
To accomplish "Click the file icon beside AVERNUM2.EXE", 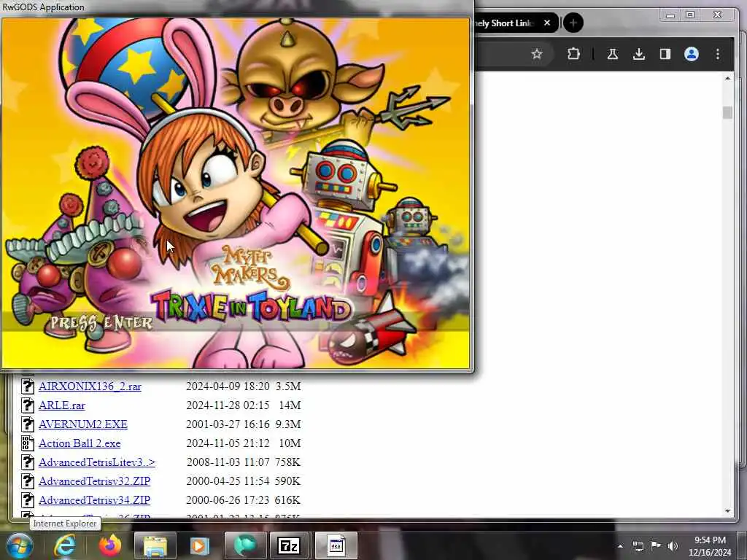I will pyautogui.click(x=28, y=424).
